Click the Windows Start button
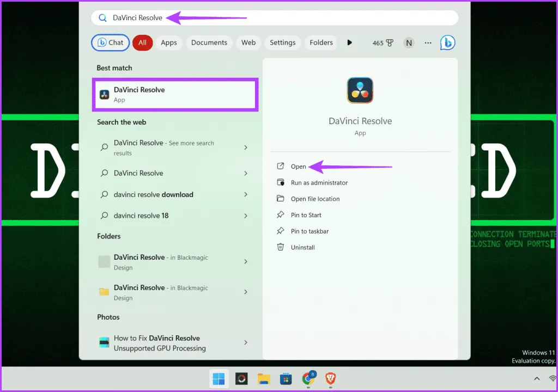 [219, 379]
